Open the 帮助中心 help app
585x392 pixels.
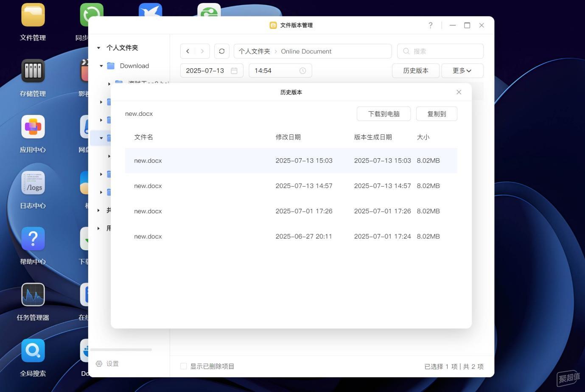[33, 239]
